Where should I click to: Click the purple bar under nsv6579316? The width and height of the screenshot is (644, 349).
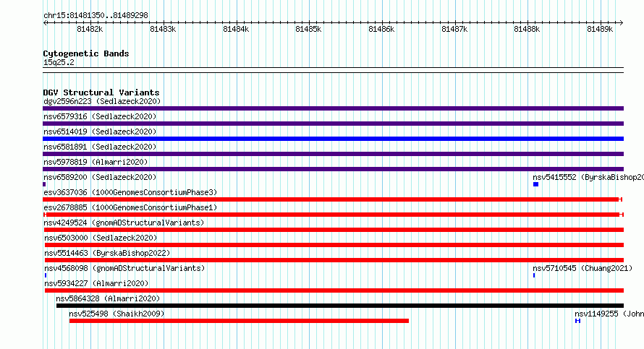click(x=333, y=124)
